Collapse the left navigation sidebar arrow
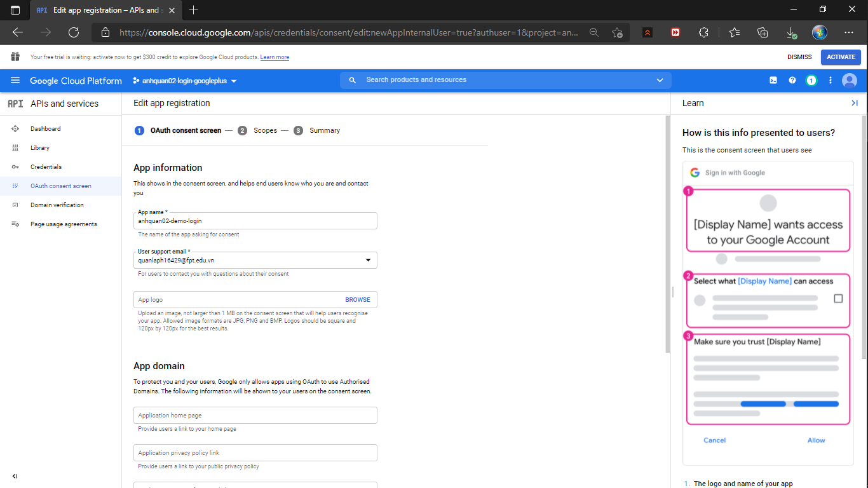 [x=15, y=476]
